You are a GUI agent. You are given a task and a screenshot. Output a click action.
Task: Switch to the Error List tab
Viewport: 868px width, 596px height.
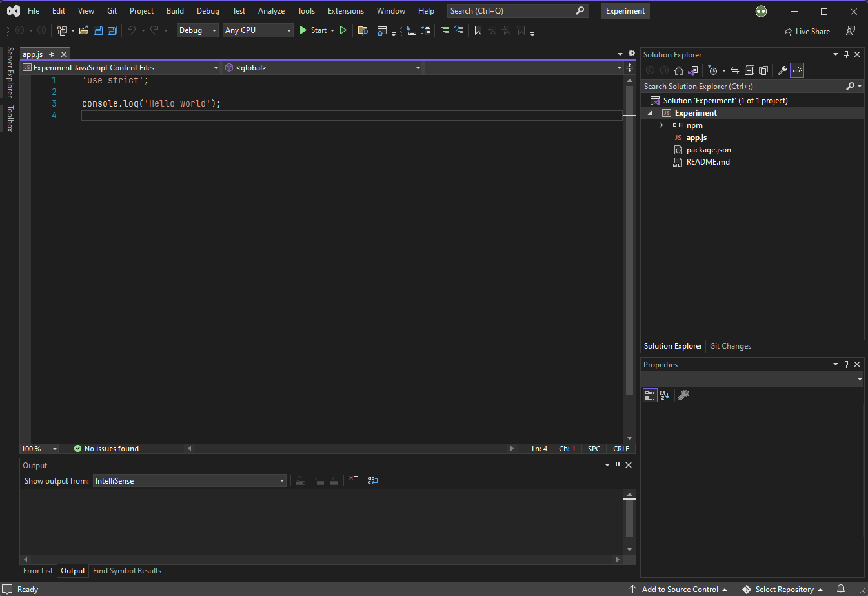click(38, 571)
